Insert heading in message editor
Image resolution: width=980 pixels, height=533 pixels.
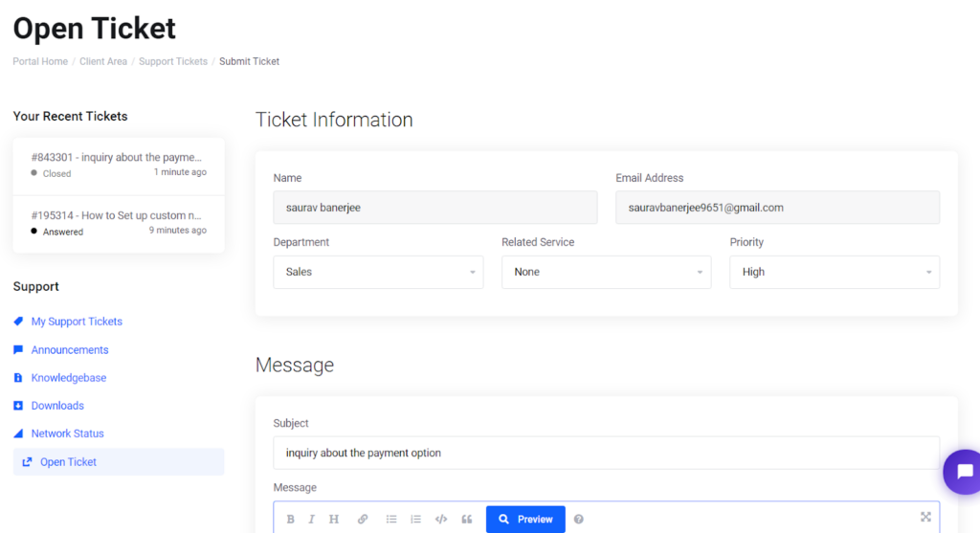tap(334, 520)
